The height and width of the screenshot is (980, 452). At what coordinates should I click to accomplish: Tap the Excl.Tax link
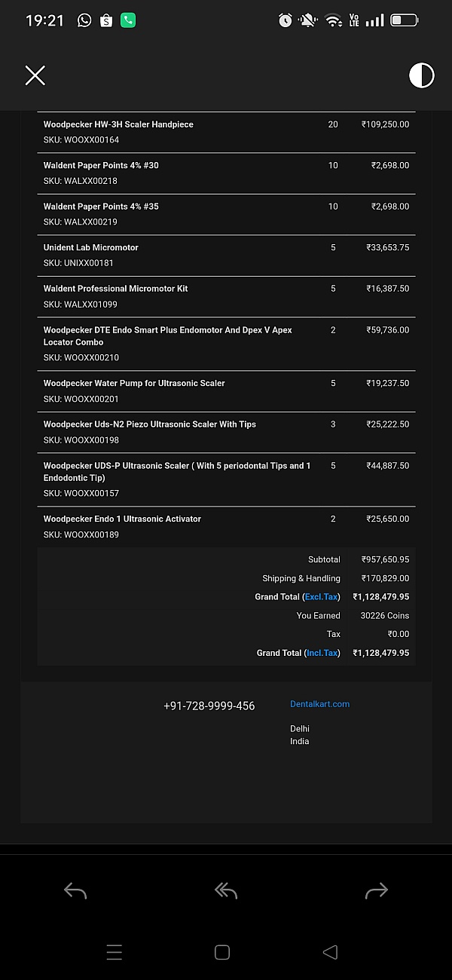(x=321, y=597)
